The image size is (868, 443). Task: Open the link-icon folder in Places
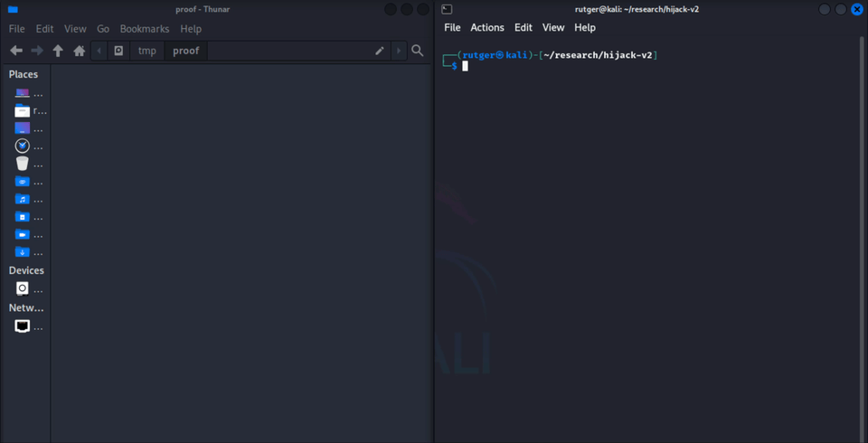point(29,182)
